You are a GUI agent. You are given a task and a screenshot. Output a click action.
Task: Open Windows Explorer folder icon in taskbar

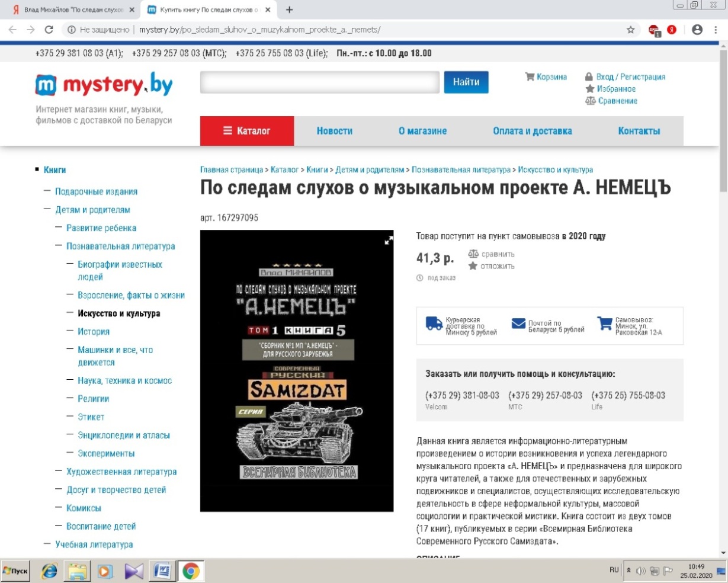(x=77, y=571)
